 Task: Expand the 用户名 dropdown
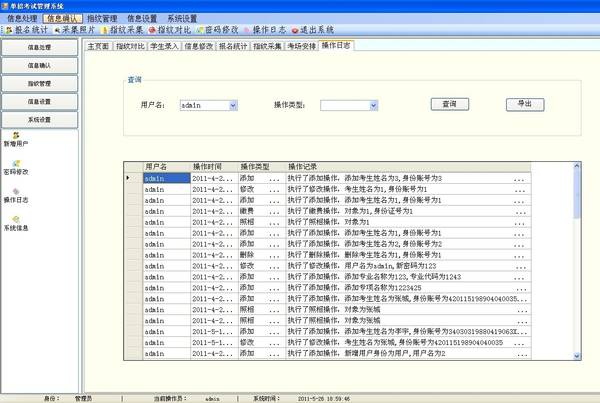[233, 104]
